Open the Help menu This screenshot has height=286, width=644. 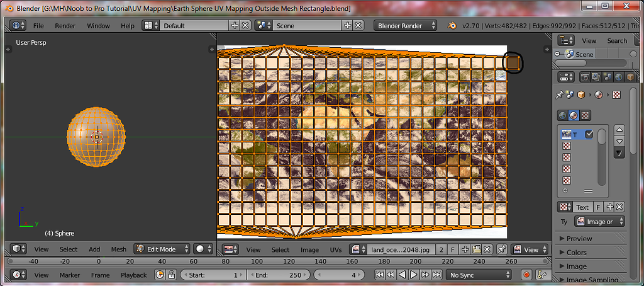click(127, 26)
